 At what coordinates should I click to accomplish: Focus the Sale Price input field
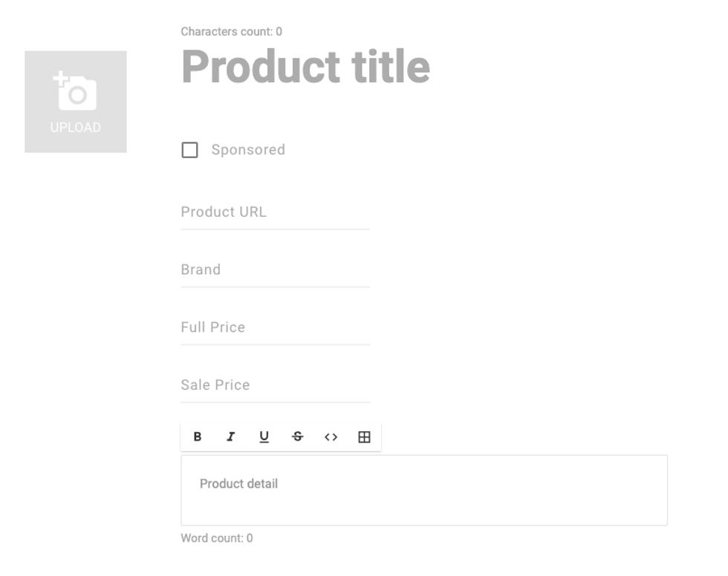tap(275, 385)
